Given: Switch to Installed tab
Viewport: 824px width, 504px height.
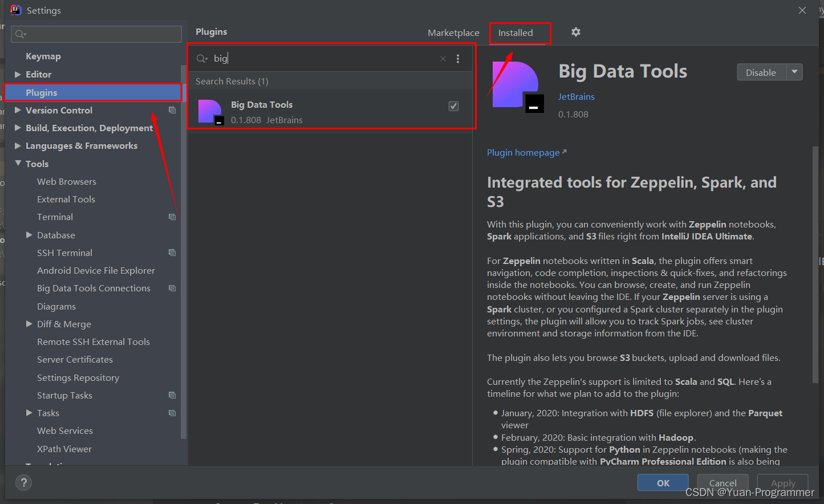Looking at the screenshot, I should (x=515, y=32).
